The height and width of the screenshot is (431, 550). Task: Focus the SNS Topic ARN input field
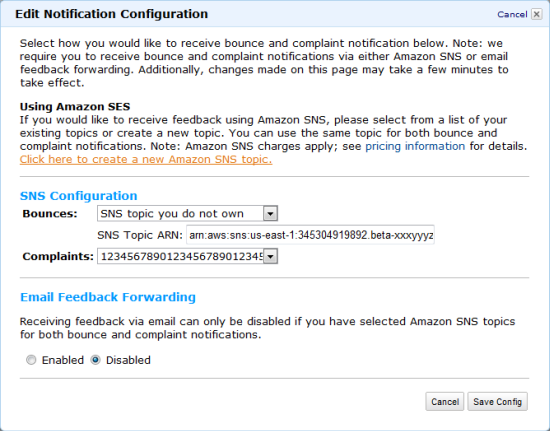tap(310, 235)
